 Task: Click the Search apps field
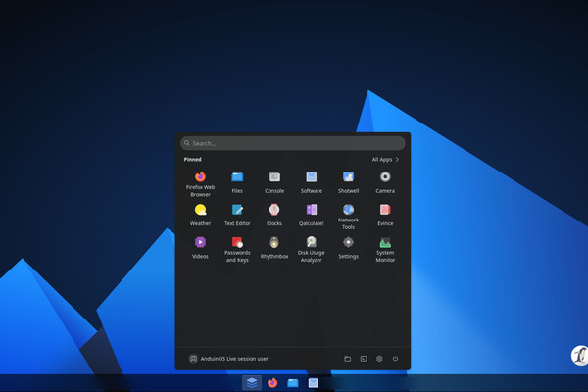tap(293, 143)
